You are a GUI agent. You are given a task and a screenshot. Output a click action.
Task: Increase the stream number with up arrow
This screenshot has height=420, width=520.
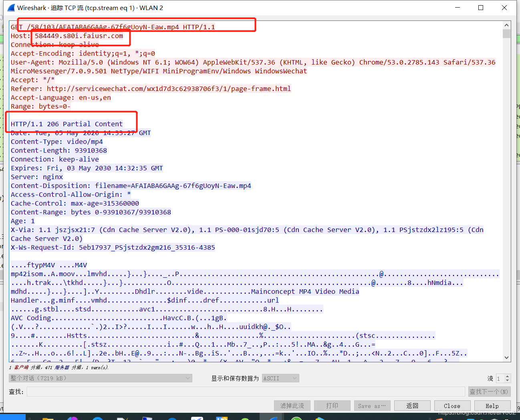point(508,376)
